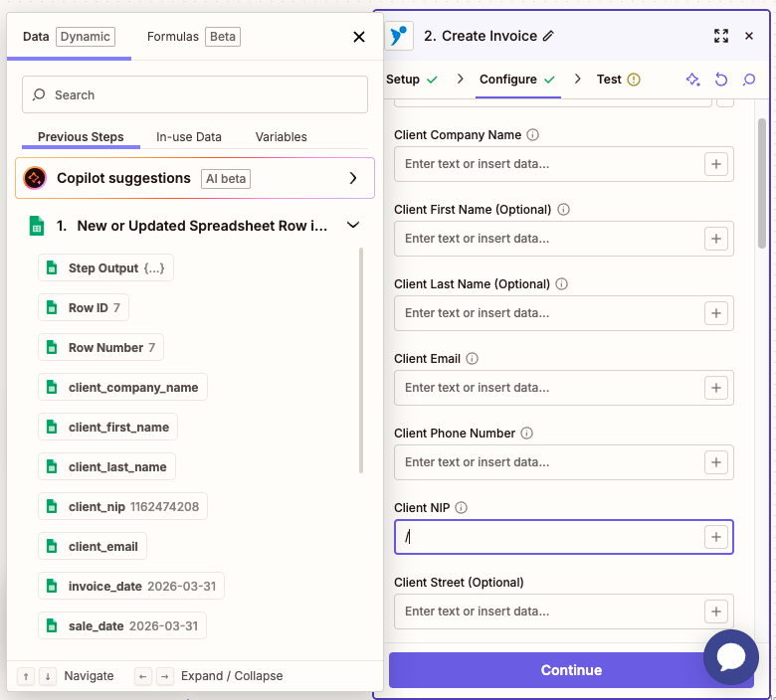The image size is (776, 700).
Task: Close the Create Invoice step panel
Action: [x=749, y=36]
